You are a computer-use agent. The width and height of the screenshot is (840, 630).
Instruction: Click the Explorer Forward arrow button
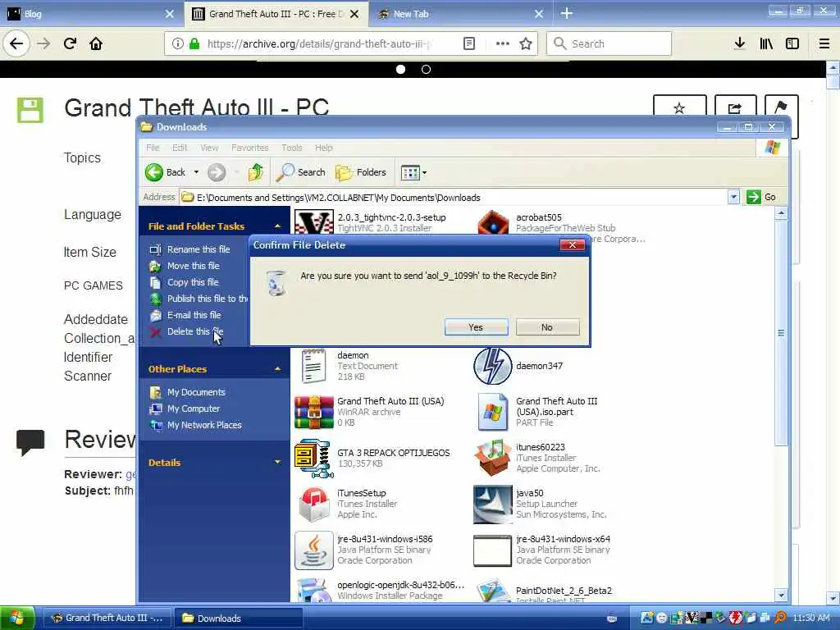click(x=217, y=172)
